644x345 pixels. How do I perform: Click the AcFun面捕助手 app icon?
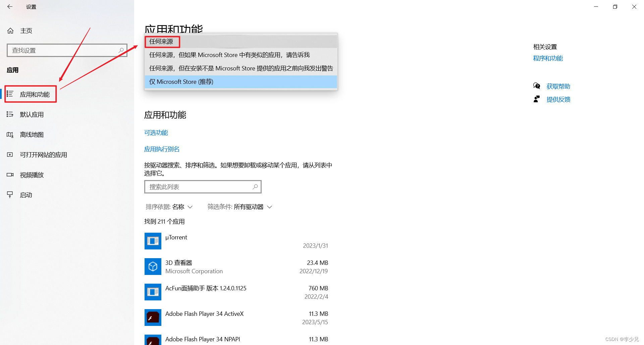(x=153, y=292)
